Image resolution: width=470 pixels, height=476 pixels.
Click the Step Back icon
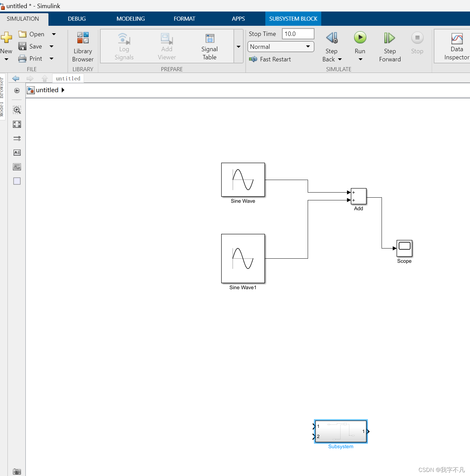tap(332, 38)
